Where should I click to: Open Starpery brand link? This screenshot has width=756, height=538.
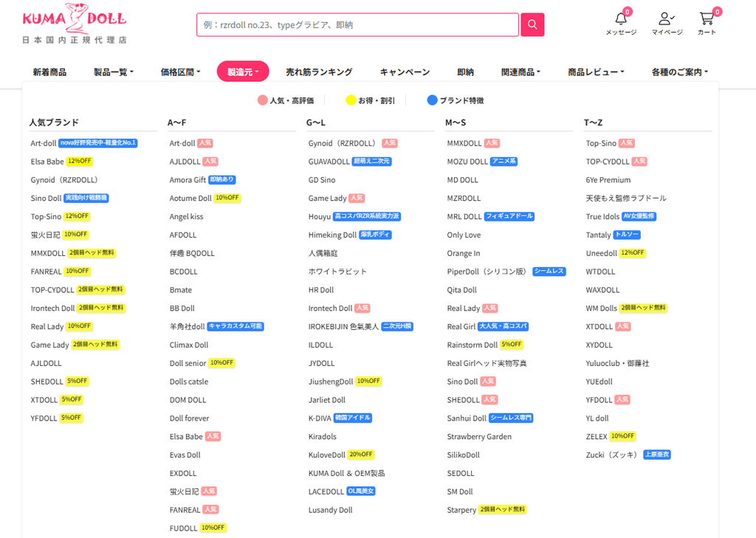click(461, 509)
